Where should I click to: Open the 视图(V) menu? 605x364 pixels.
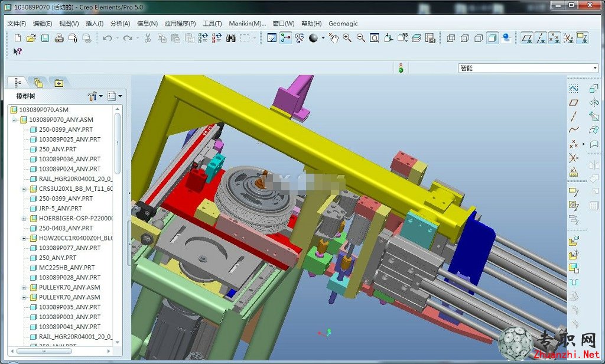tap(69, 24)
